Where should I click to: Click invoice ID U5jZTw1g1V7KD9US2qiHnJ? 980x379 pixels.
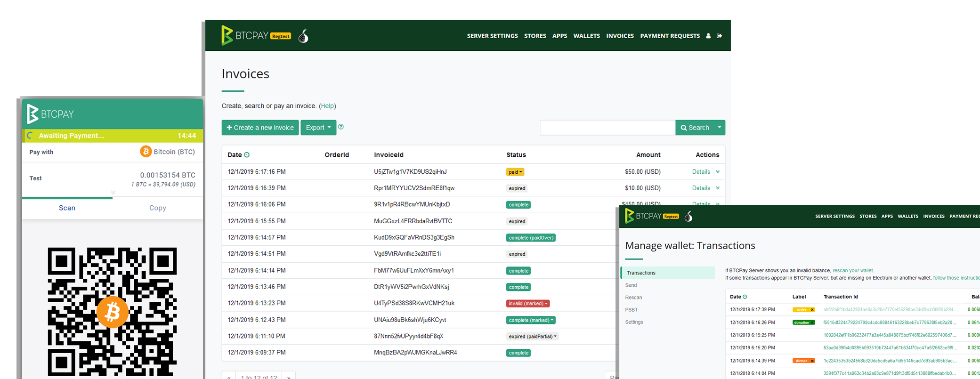pos(410,172)
